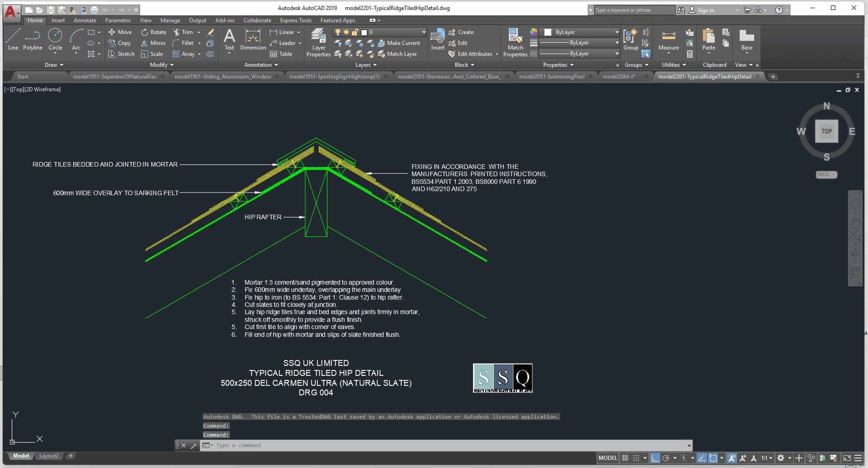Switch to model2051-SwimmingPool drawing tab

[x=551, y=77]
